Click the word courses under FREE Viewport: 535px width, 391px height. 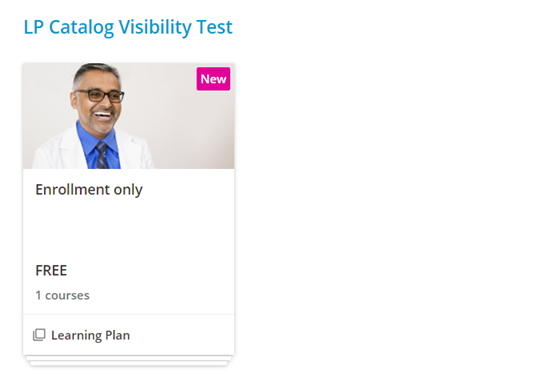click(x=67, y=295)
